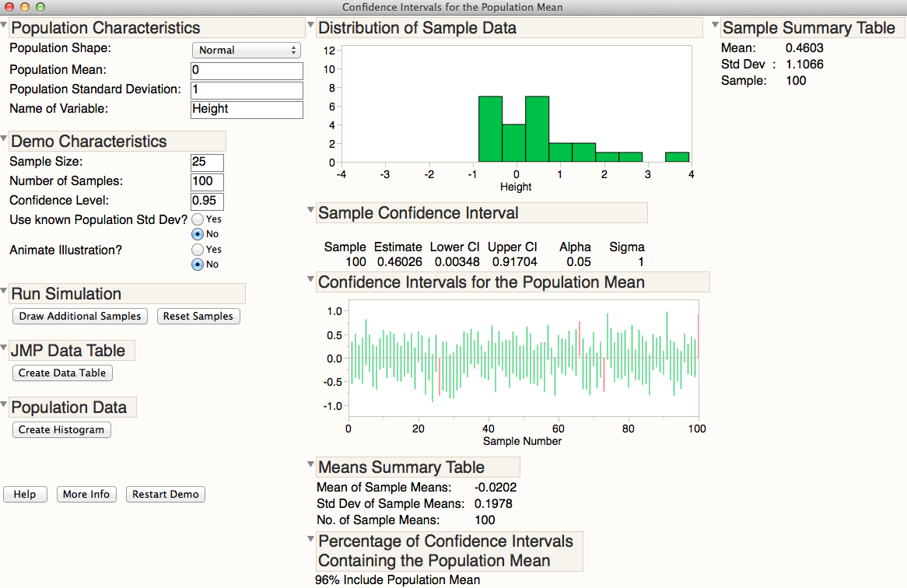Click the Draw Additional Samples button
Image resolution: width=907 pixels, height=588 pixels.
point(79,316)
